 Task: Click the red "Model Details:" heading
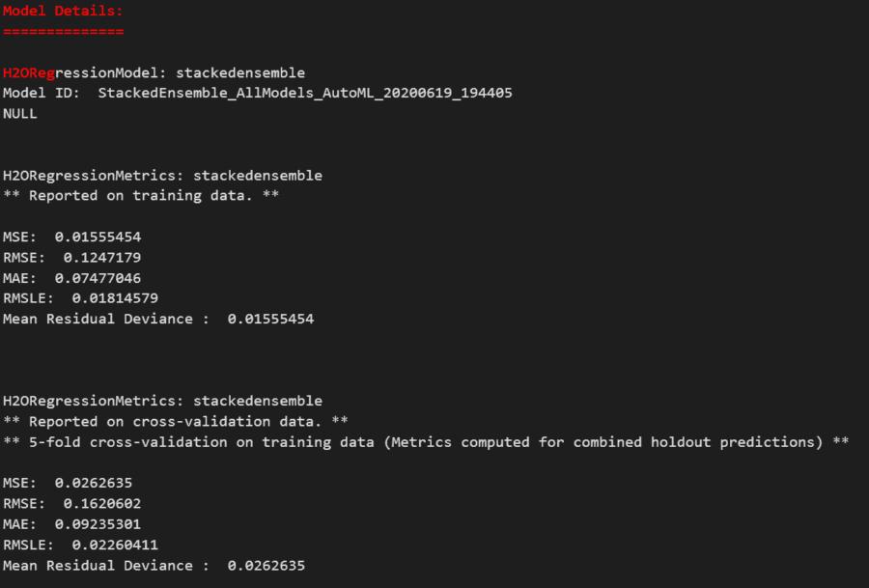click(63, 12)
